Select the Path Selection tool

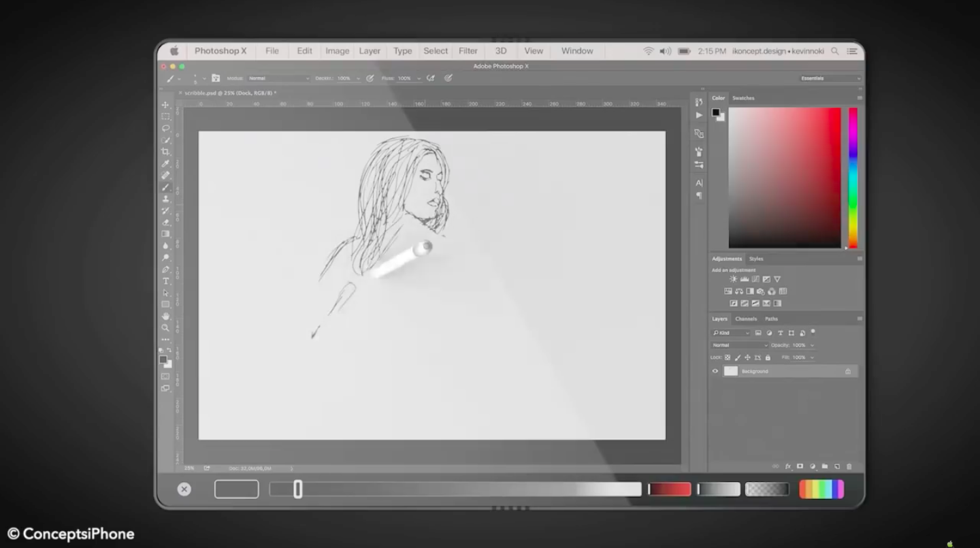165,293
